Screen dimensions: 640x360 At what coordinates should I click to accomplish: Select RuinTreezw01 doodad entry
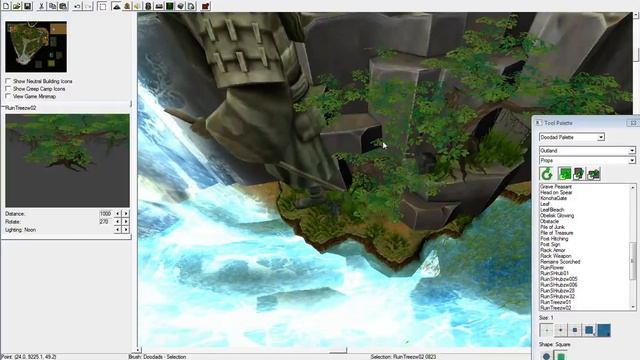(x=556, y=302)
